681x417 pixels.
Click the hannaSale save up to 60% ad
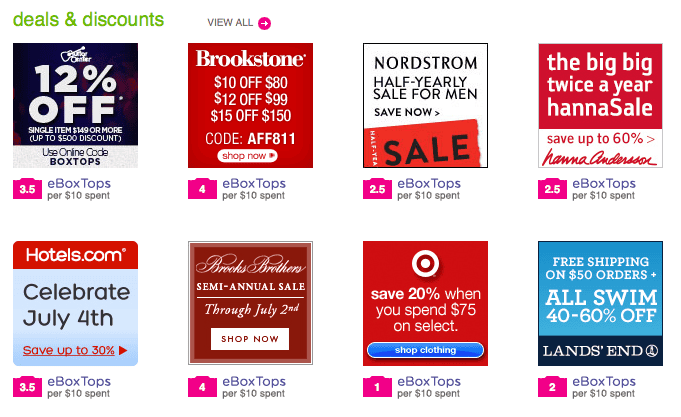tap(600, 105)
